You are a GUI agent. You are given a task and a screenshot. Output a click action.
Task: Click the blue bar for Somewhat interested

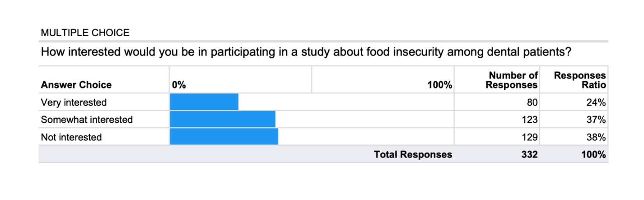223,120
